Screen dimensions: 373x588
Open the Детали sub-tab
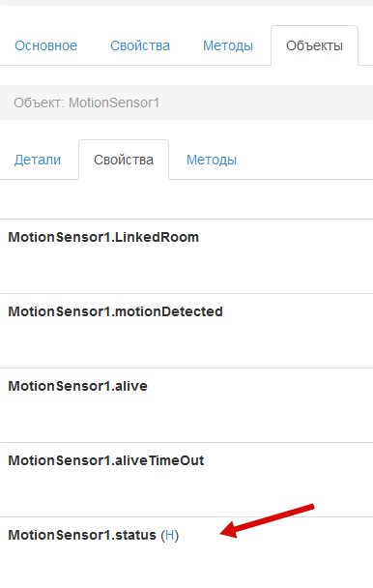[38, 161]
